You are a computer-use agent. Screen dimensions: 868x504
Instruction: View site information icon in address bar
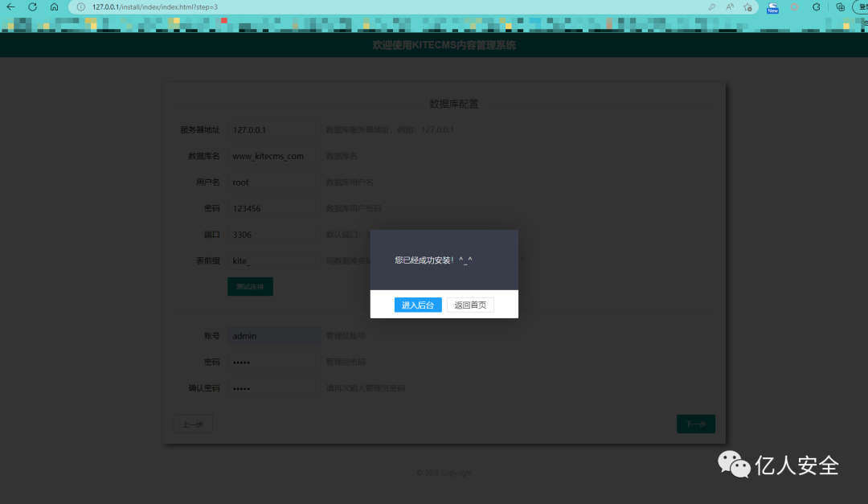(x=81, y=7)
